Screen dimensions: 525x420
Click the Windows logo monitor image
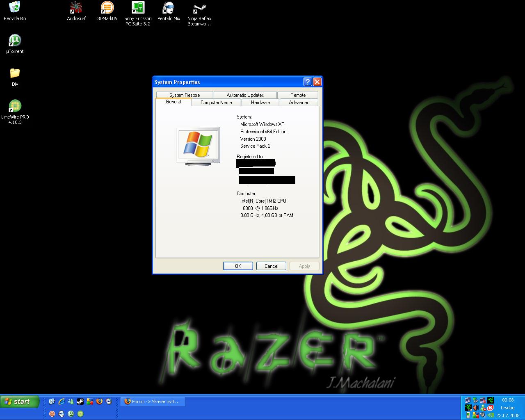tap(199, 146)
